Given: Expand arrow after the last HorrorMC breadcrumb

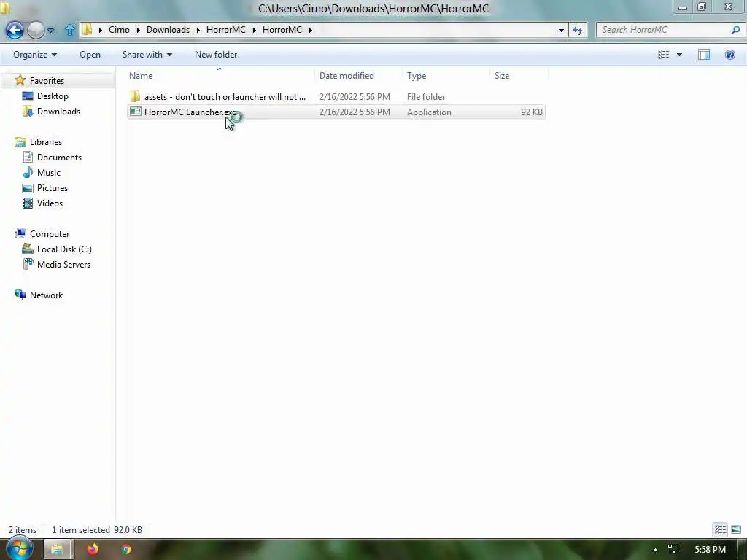Looking at the screenshot, I should click(x=311, y=30).
